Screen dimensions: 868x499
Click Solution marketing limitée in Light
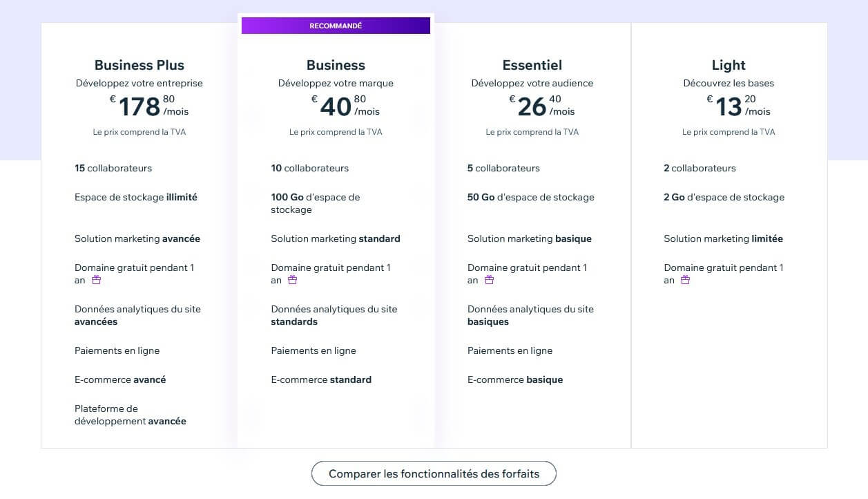click(x=724, y=238)
